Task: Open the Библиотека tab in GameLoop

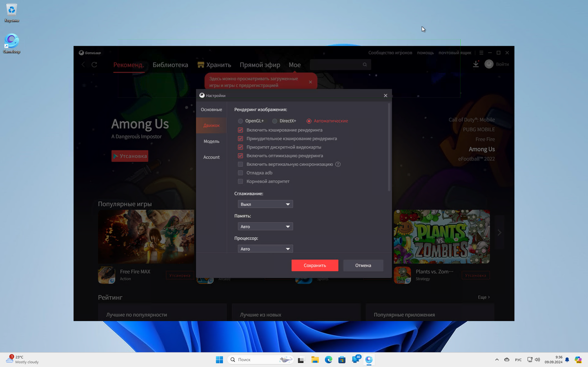Action: (171, 65)
